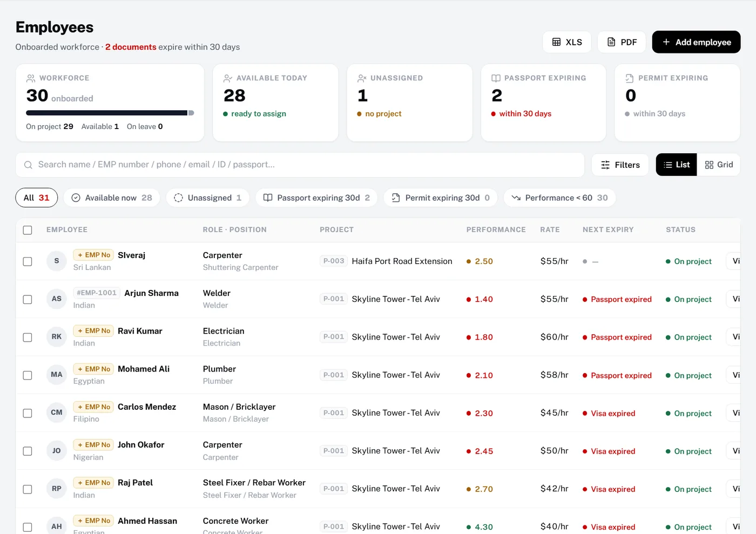Check the Slveraj row checkbox
This screenshot has width=756, height=534.
[x=28, y=261]
